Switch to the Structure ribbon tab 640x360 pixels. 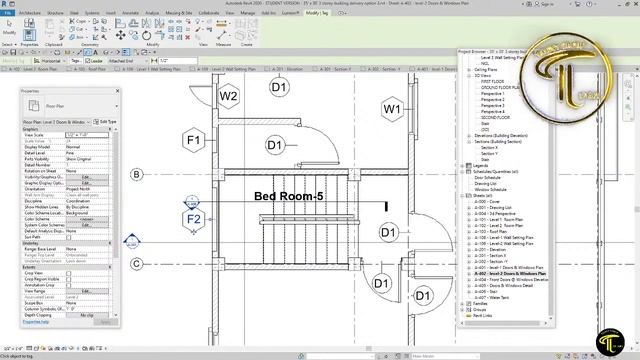click(x=55, y=13)
